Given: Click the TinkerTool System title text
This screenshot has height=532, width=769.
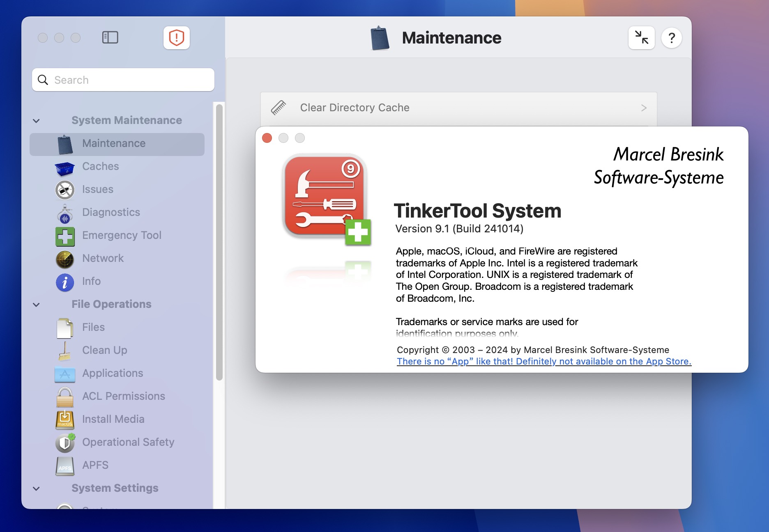Looking at the screenshot, I should [x=477, y=211].
